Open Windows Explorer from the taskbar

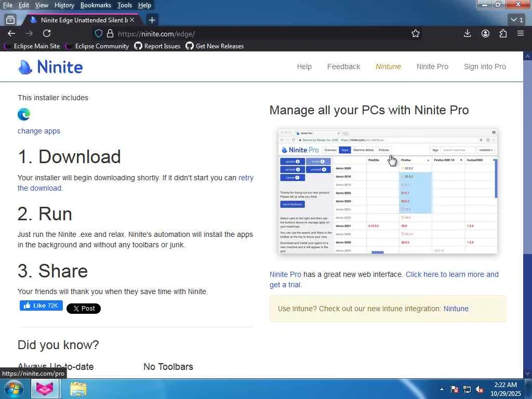click(78, 389)
